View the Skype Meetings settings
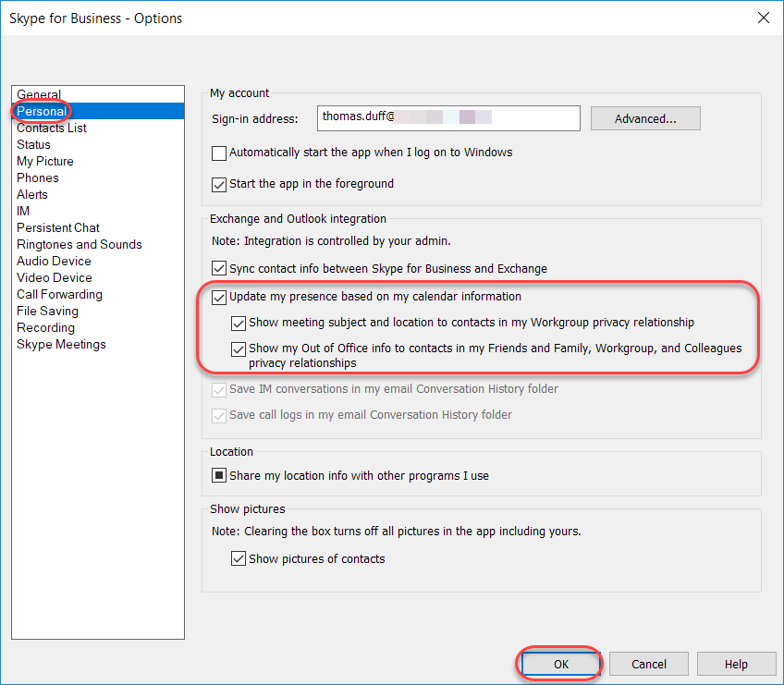784x685 pixels. point(60,344)
